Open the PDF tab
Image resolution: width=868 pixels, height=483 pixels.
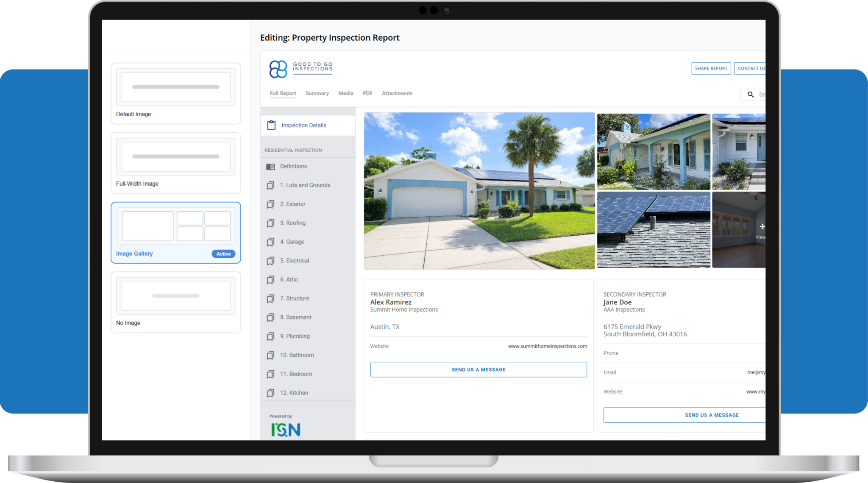[x=367, y=93]
